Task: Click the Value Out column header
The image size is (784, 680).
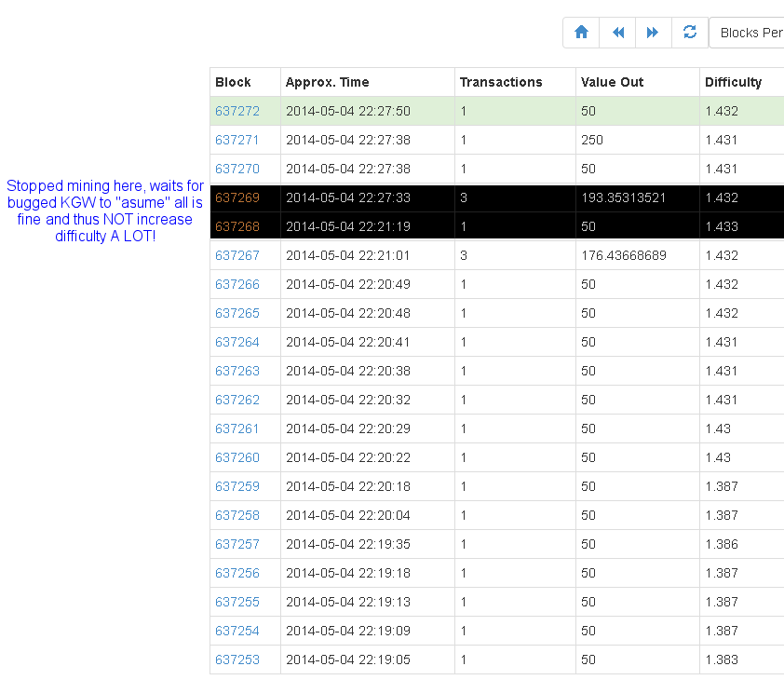Action: 612,82
